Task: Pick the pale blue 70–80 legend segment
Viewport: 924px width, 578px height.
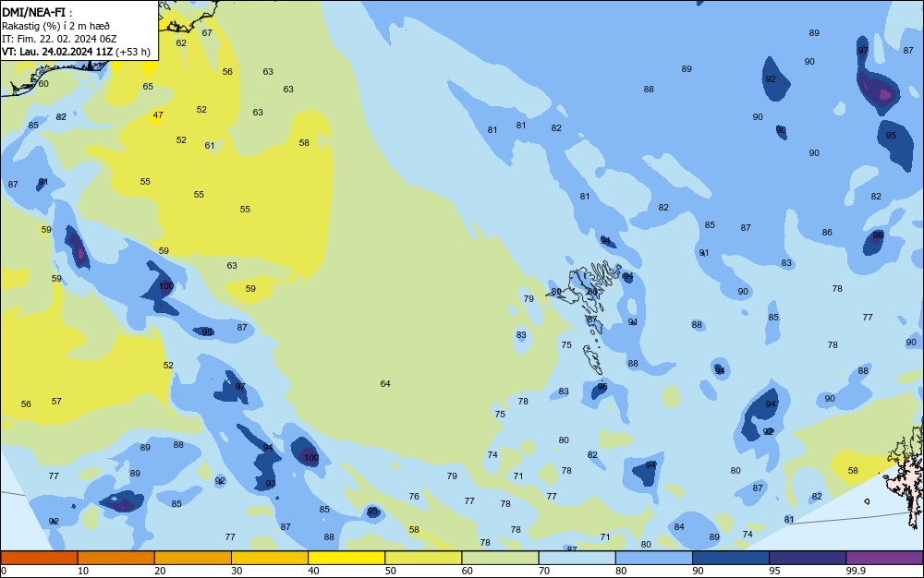Action: point(577,558)
